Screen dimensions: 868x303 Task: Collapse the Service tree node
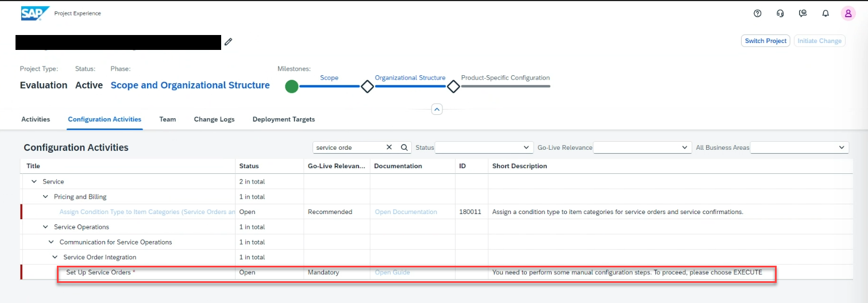pos(34,181)
